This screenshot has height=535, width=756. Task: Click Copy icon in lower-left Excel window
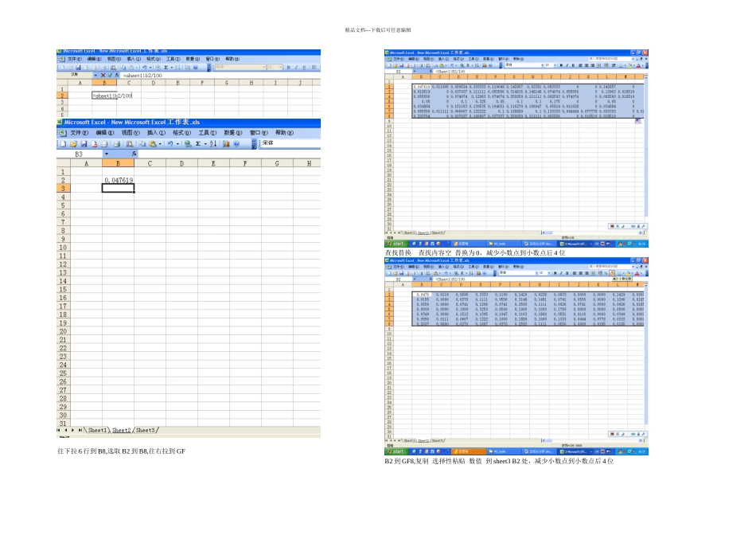pyautogui.click(x=142, y=144)
